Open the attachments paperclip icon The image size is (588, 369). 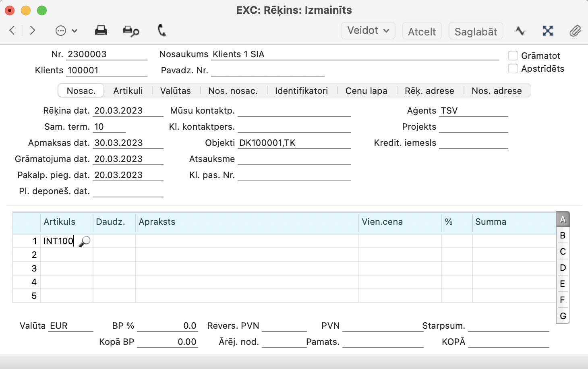point(575,31)
